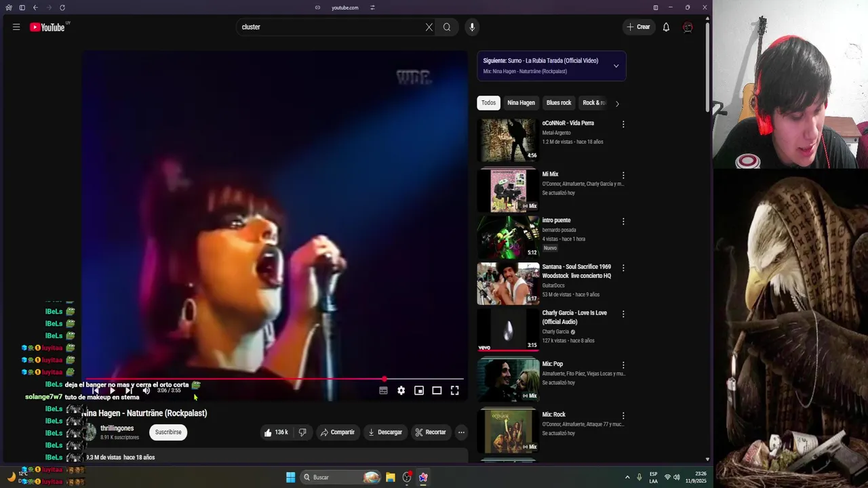Click Compartir to share video
This screenshot has height=488, width=868.
coord(338,432)
